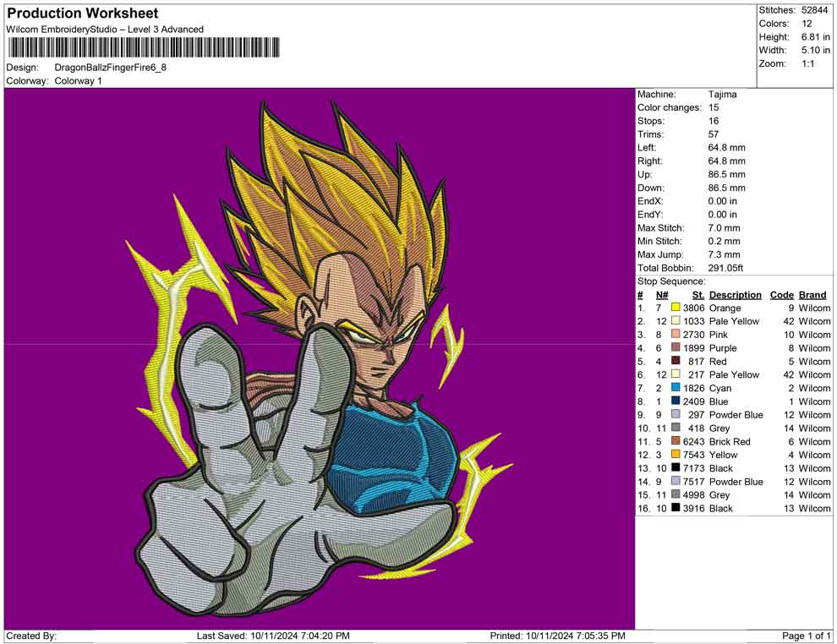
Task: Pick the Brick Red thread swatch
Action: click(676, 442)
